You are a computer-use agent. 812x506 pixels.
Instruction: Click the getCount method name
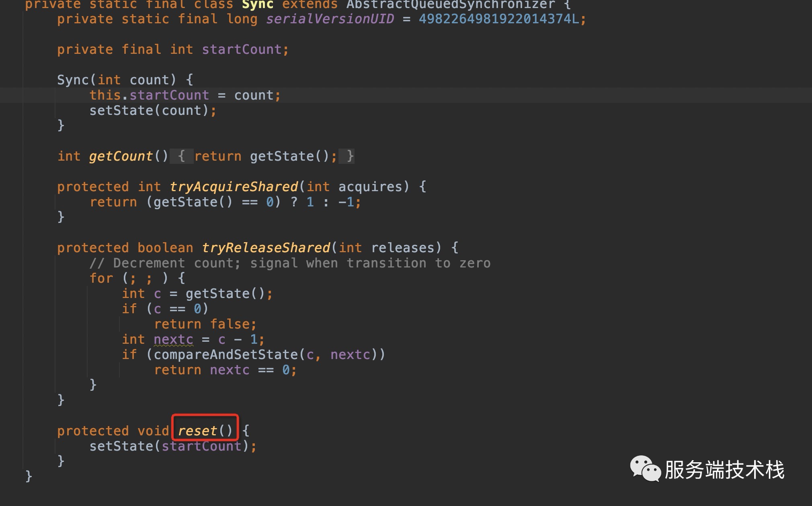pyautogui.click(x=121, y=156)
